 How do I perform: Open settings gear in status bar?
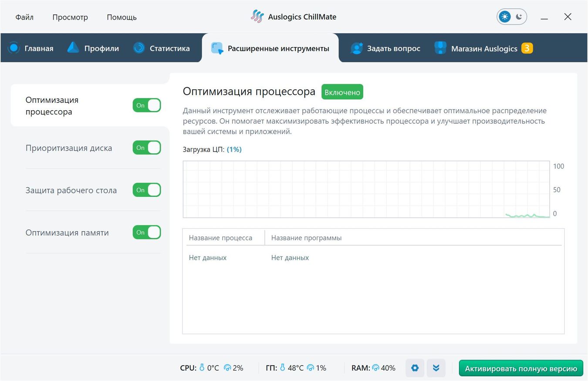pos(415,368)
